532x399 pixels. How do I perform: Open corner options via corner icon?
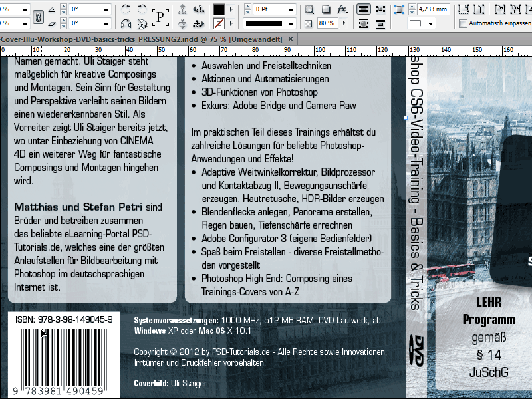click(399, 9)
